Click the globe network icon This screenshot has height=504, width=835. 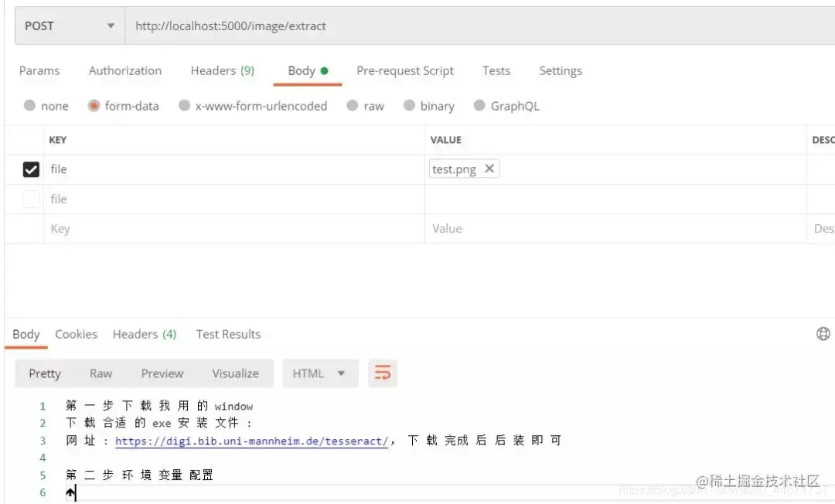click(823, 334)
